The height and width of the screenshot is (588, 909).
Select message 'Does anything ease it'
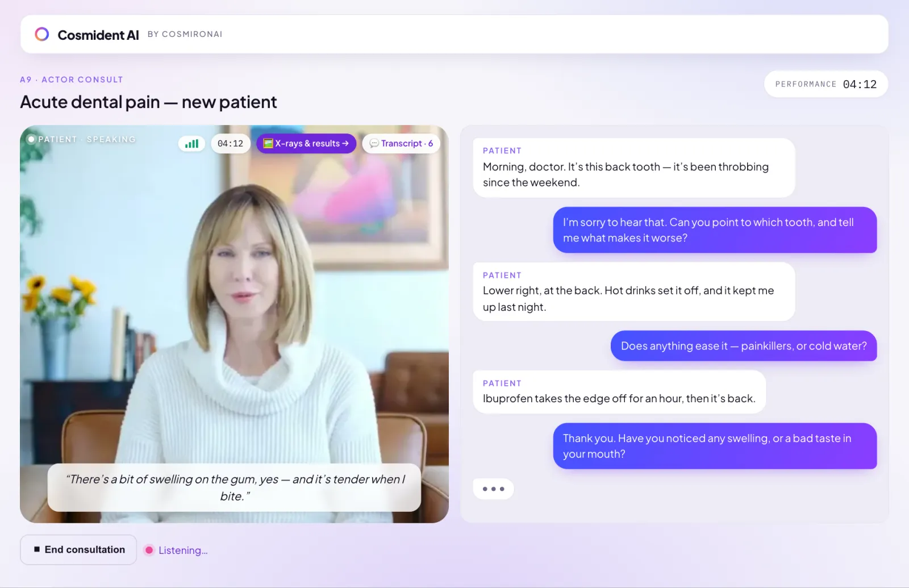coord(744,345)
